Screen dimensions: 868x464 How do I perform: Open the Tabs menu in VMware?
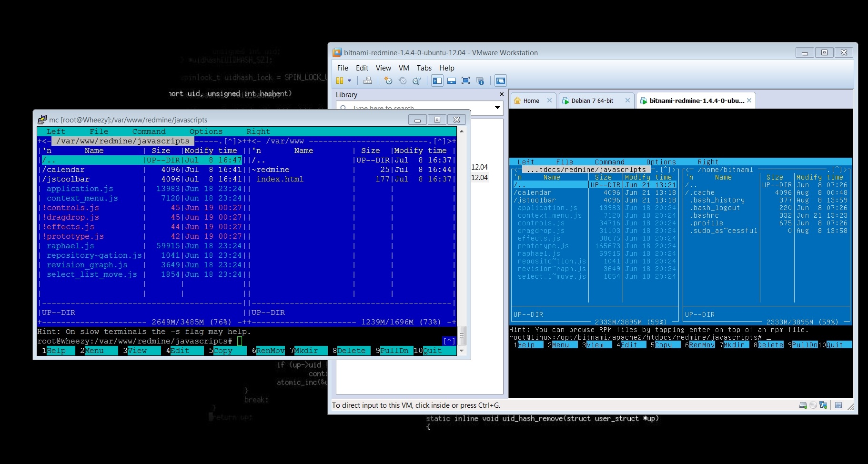click(x=424, y=68)
